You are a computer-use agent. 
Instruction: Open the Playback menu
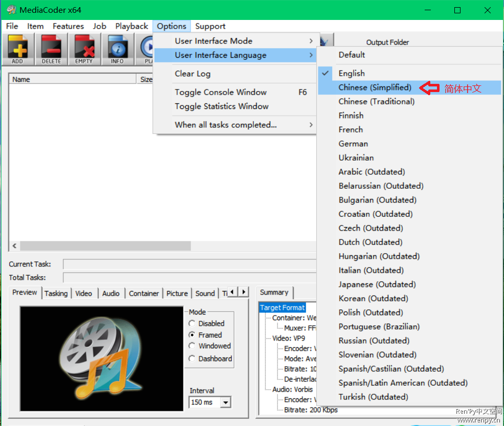coord(132,26)
